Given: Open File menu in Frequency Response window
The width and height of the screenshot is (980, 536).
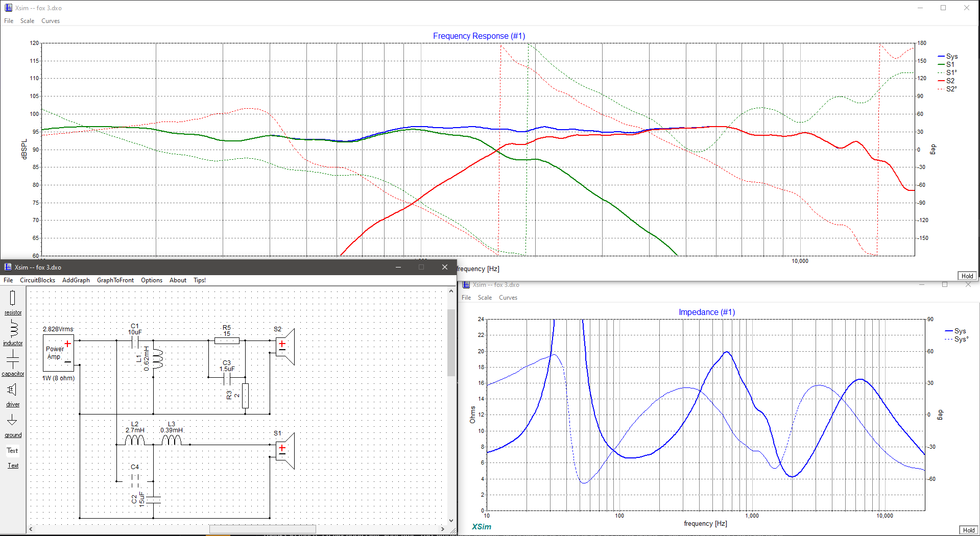Looking at the screenshot, I should pos(9,21).
